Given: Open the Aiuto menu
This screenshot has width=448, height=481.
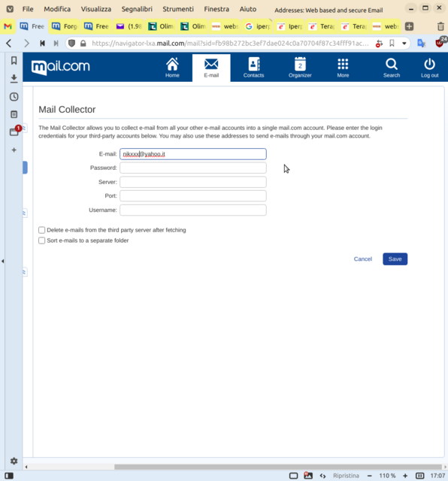Looking at the screenshot, I should (248, 9).
